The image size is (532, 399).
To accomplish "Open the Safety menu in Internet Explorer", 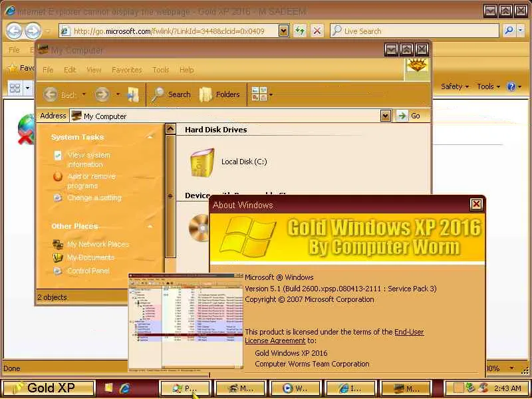I will click(455, 86).
